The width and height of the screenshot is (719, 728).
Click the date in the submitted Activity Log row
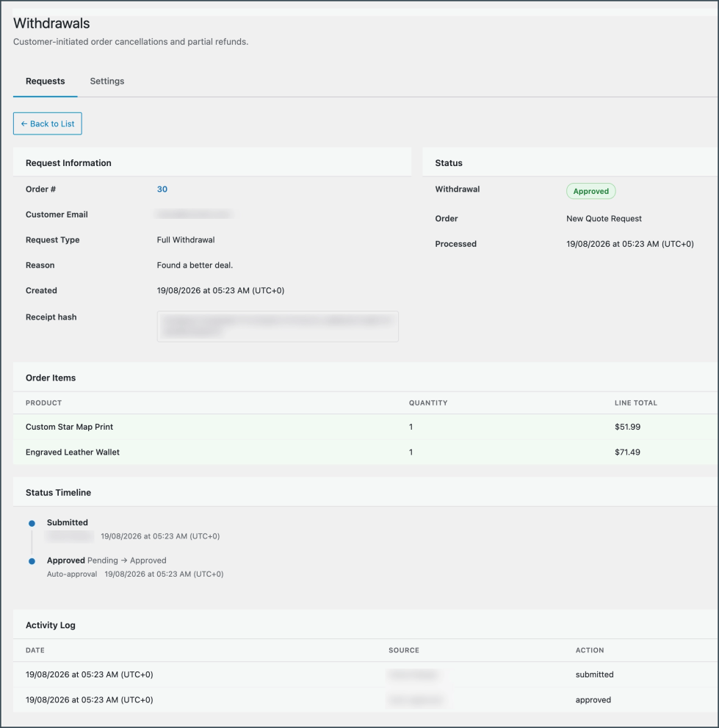(x=89, y=674)
